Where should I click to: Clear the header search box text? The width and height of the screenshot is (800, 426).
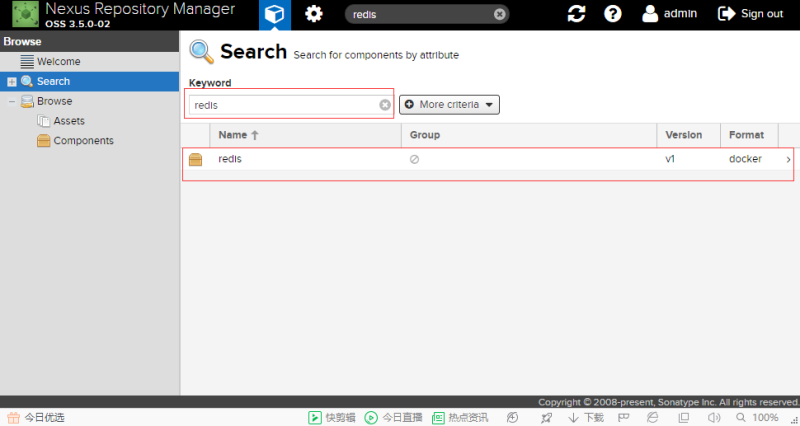click(499, 14)
